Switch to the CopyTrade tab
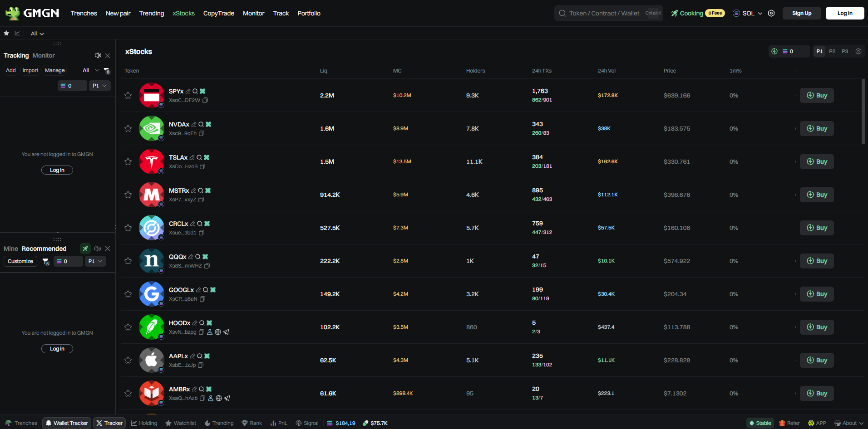This screenshot has width=868, height=429. (x=218, y=13)
